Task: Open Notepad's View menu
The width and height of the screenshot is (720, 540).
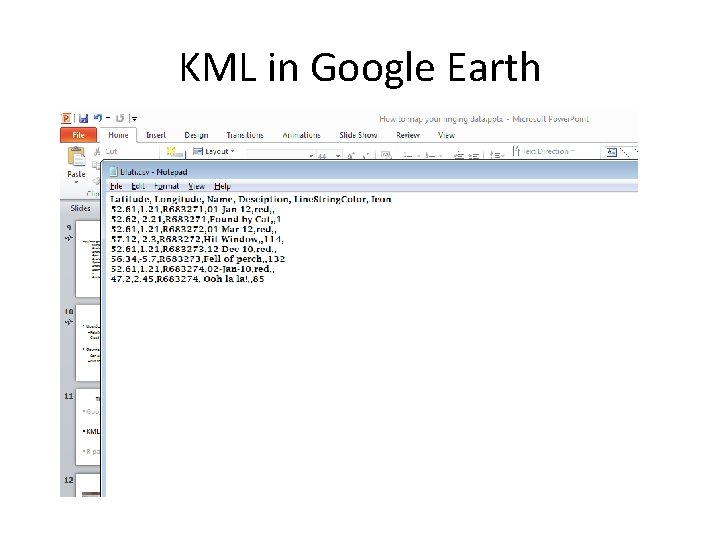Action: click(x=197, y=186)
